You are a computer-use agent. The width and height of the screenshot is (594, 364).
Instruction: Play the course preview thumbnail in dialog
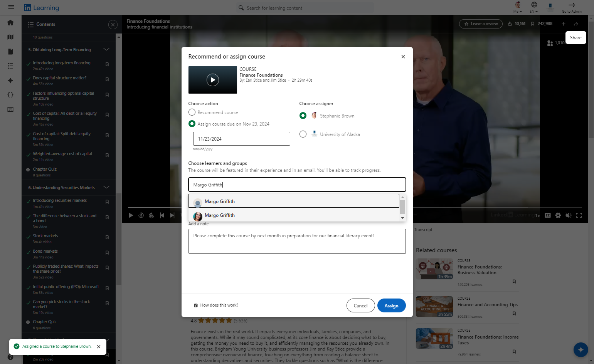point(213,80)
